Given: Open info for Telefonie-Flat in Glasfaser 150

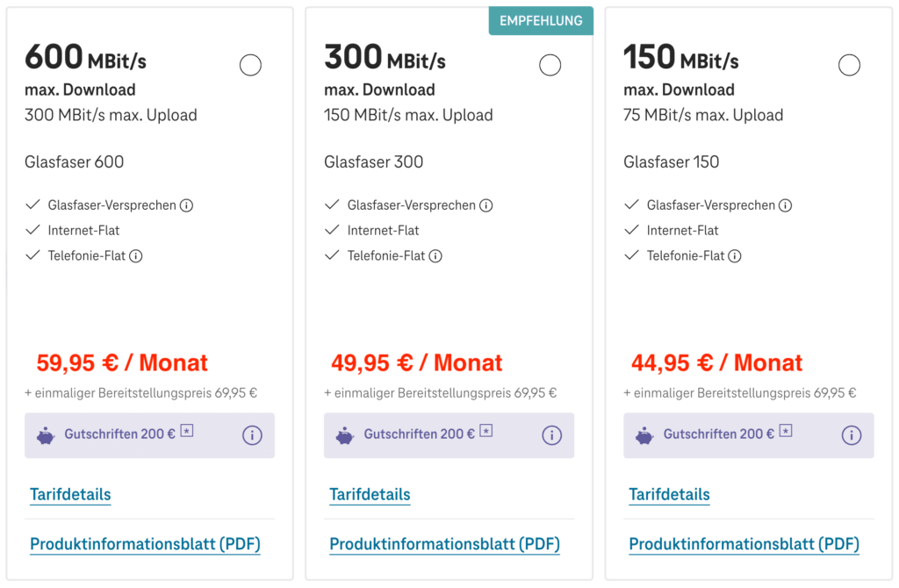Looking at the screenshot, I should [x=735, y=256].
